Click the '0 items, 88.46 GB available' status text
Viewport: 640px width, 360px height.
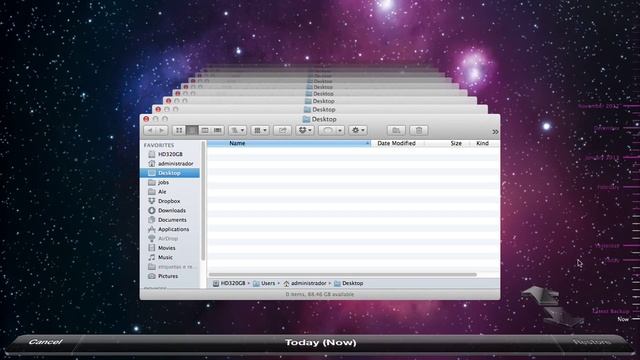pyautogui.click(x=320, y=294)
